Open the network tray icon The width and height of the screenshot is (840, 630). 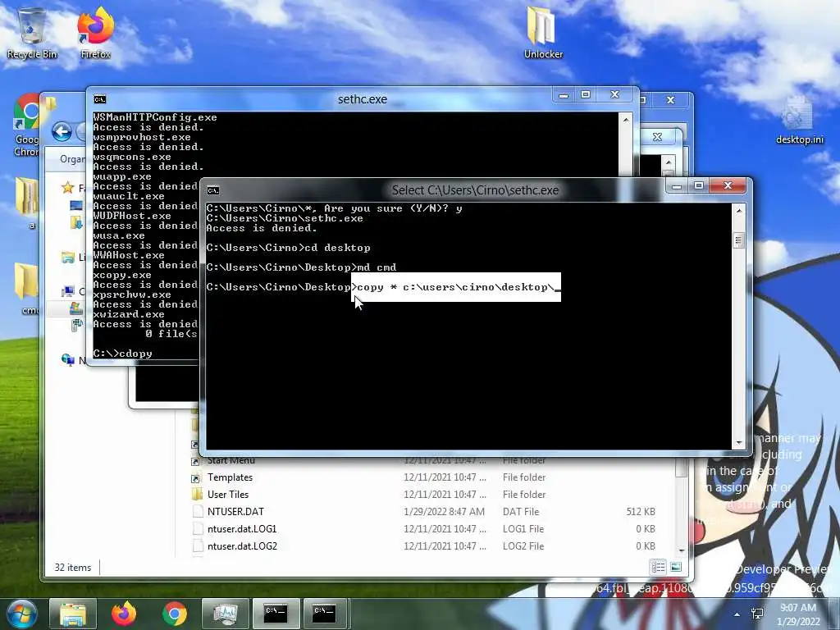pyautogui.click(x=757, y=614)
